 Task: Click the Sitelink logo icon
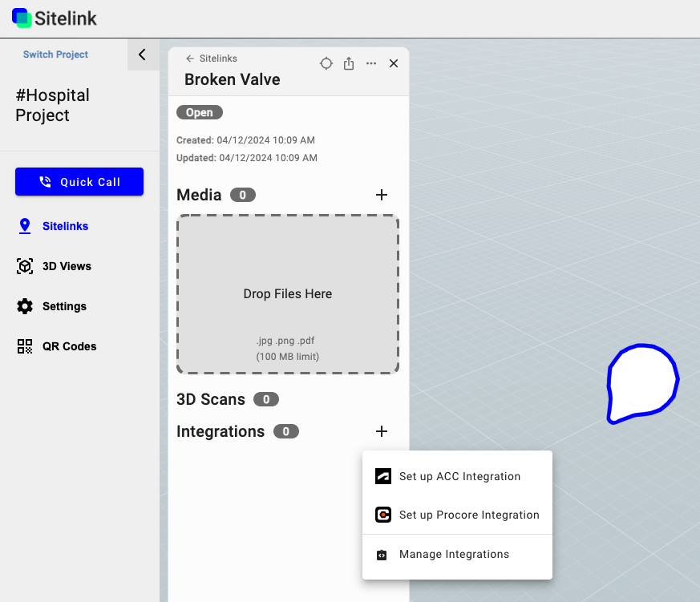(22, 18)
